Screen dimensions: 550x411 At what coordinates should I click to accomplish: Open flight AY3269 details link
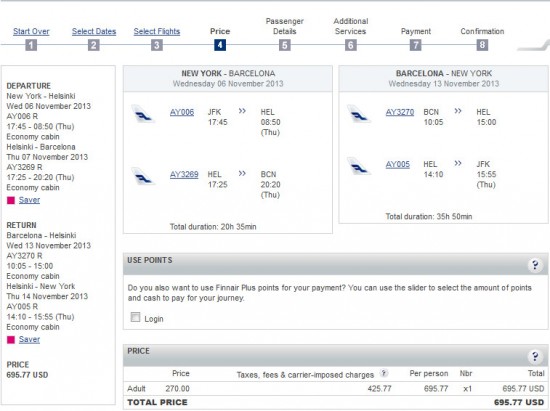click(x=184, y=175)
